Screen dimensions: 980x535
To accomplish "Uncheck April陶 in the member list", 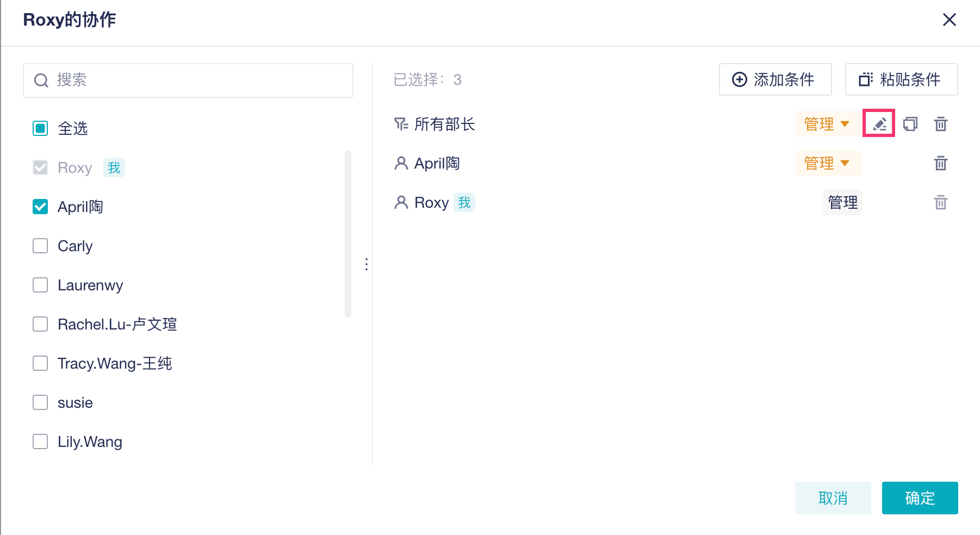I will point(40,207).
